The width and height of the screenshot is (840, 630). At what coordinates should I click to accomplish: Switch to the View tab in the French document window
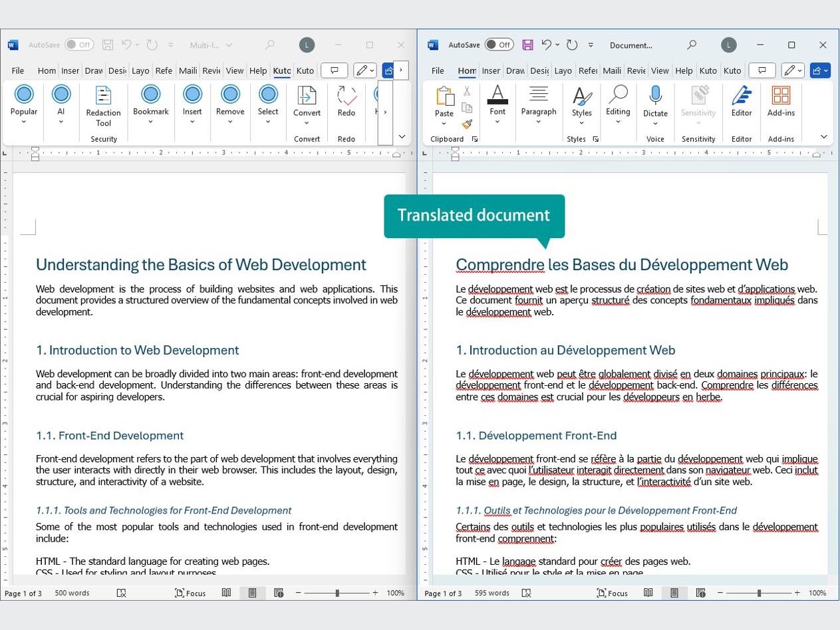(x=660, y=71)
